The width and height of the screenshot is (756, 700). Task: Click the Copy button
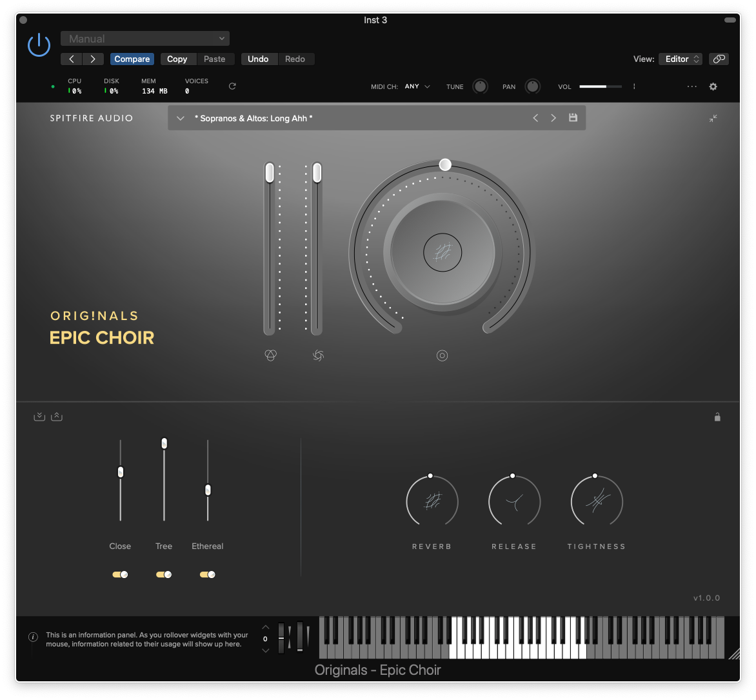pos(177,59)
